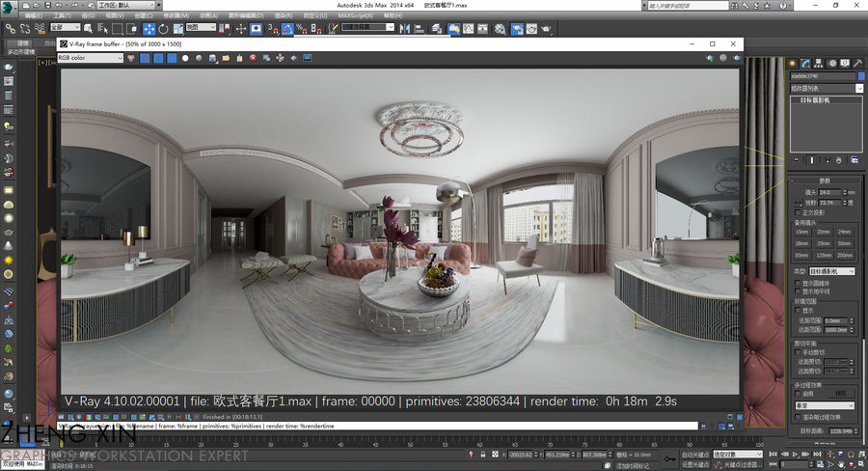Image resolution: width=868 pixels, height=471 pixels.
Task: Open the Rendering menu
Action: tap(284, 15)
